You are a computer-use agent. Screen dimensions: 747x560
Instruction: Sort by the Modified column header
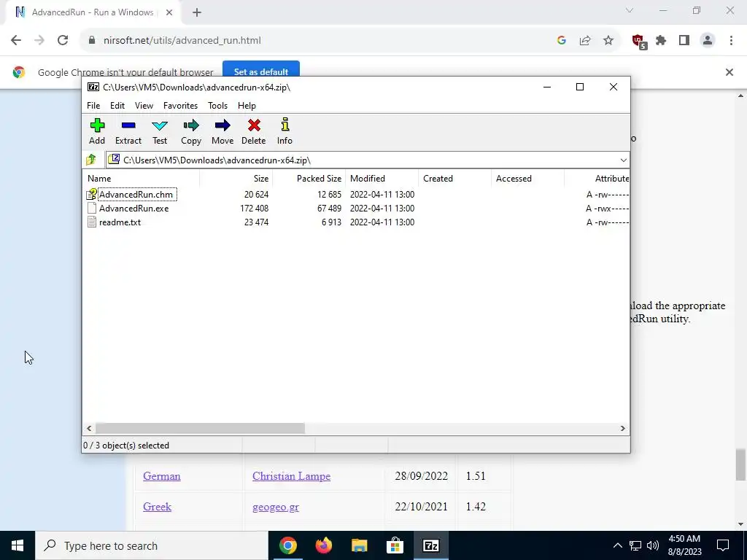click(x=382, y=179)
